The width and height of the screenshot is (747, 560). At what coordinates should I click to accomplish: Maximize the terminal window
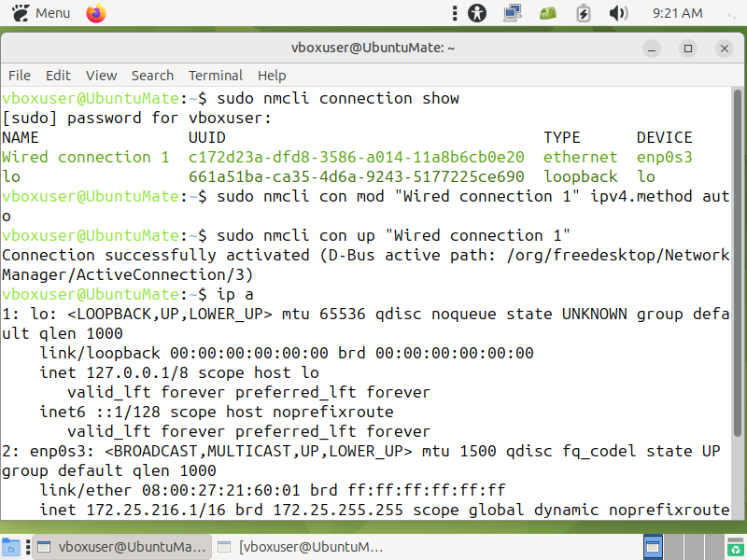coord(688,49)
